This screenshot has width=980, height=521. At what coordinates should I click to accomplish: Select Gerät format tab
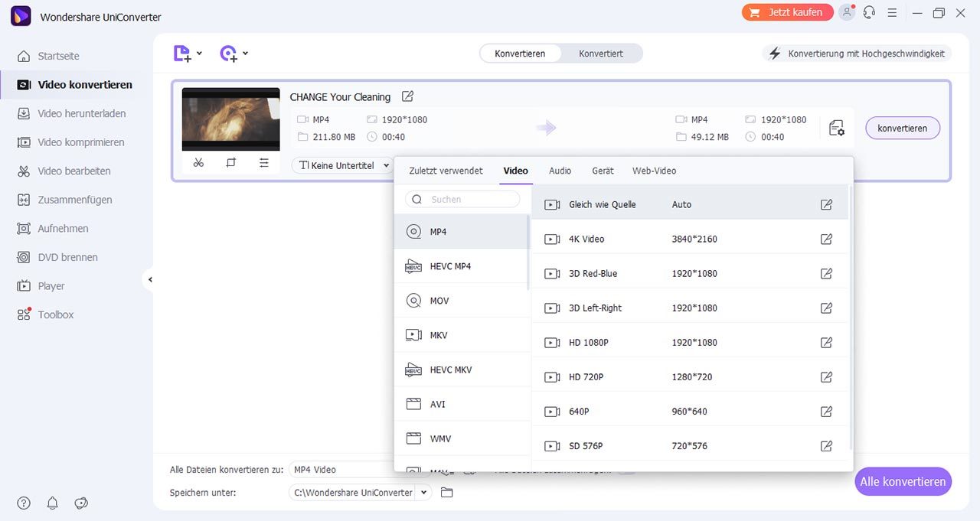[603, 171]
